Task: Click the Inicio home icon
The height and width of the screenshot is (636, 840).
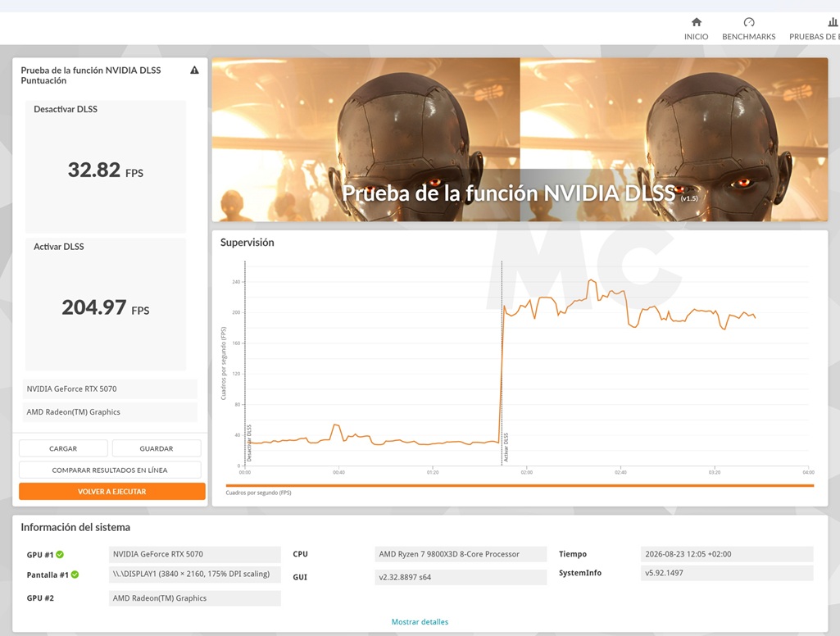Action: (696, 22)
